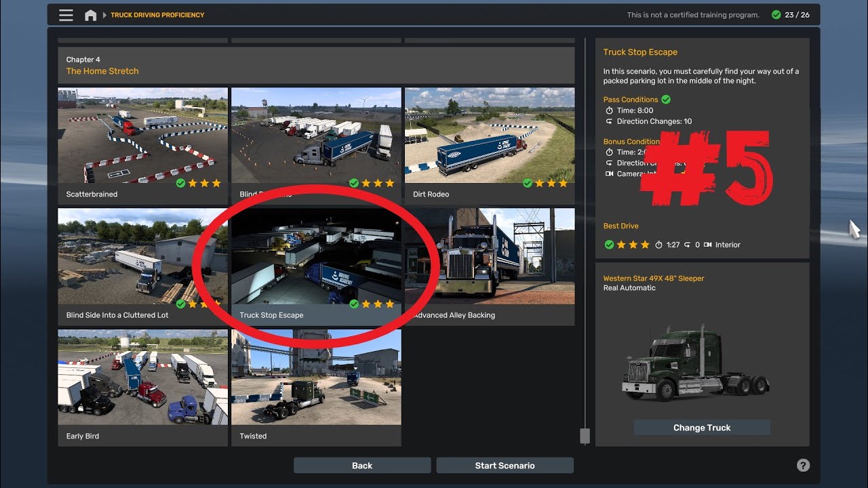Click the Truck Stop Escape completion checkmark
This screenshot has width=868, height=488.
click(354, 304)
